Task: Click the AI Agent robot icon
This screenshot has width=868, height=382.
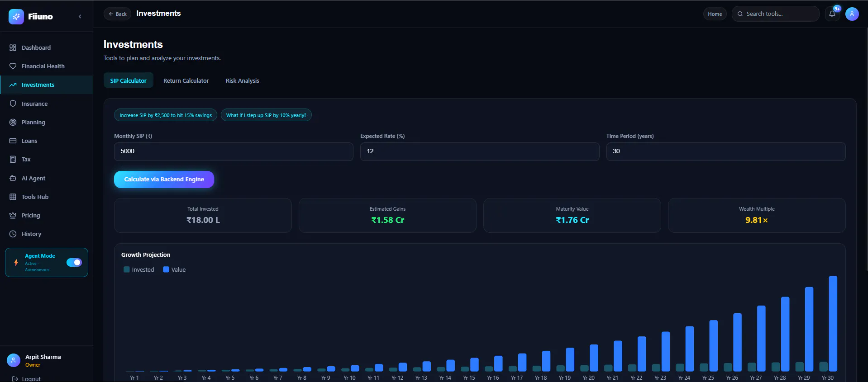Action: point(13,178)
